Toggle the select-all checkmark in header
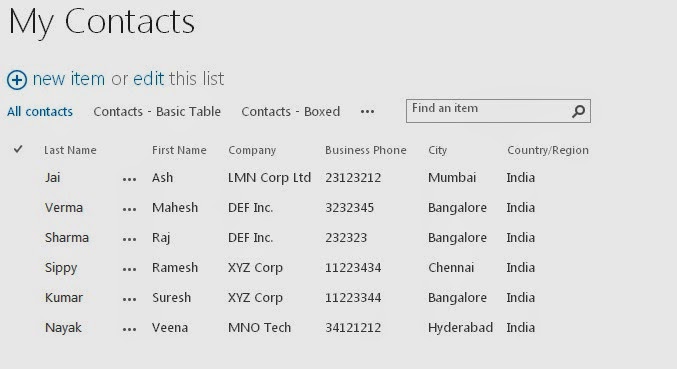Image resolution: width=677 pixels, height=369 pixels. (18, 149)
